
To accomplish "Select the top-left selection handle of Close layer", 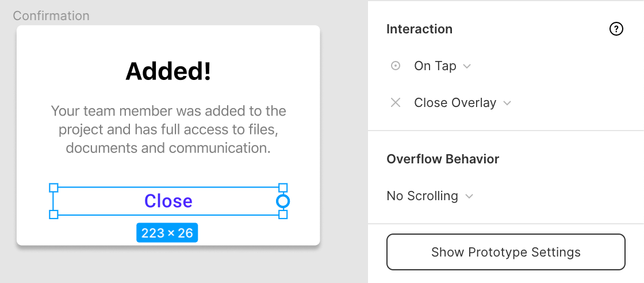I will (x=53, y=188).
